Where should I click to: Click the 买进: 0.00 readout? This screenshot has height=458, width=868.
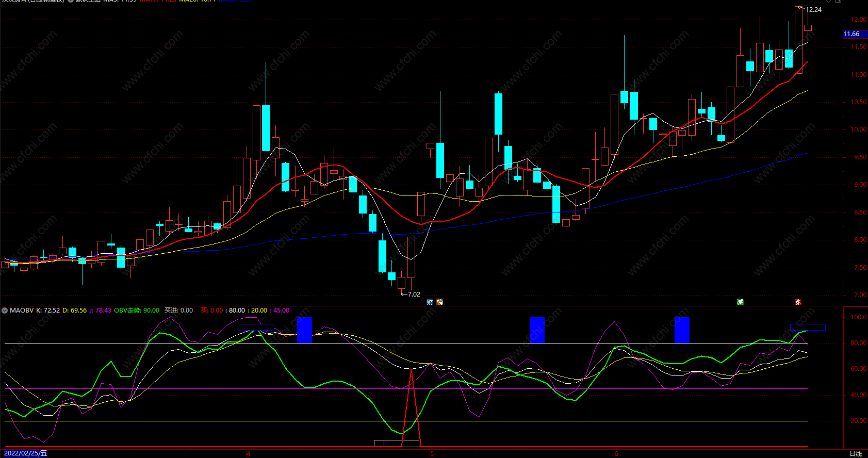pos(178,310)
